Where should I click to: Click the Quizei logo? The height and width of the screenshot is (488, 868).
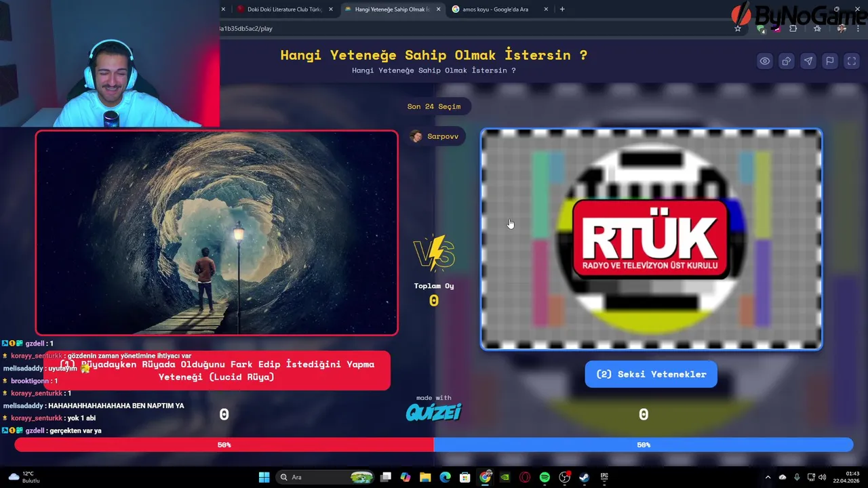coord(434,412)
